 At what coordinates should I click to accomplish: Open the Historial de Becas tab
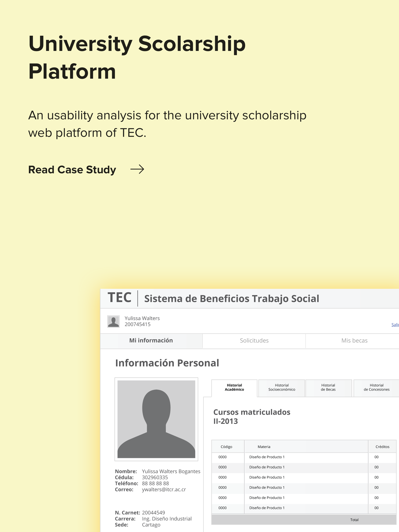point(328,387)
